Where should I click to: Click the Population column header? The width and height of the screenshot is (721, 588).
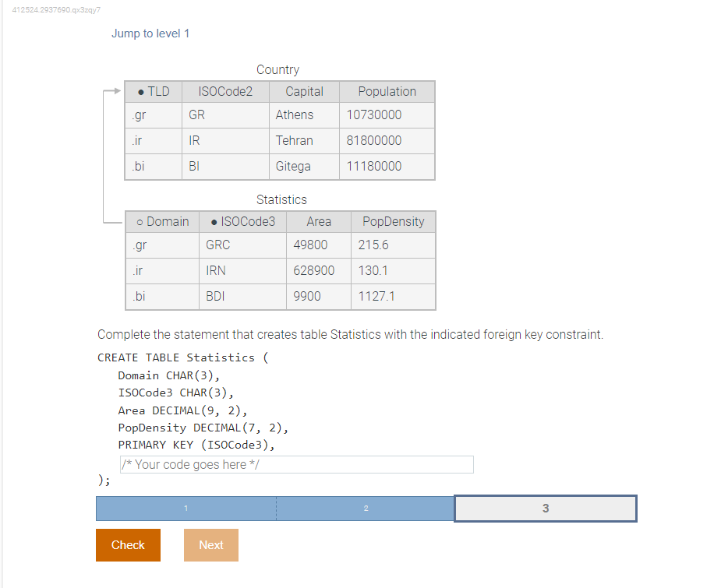(387, 91)
